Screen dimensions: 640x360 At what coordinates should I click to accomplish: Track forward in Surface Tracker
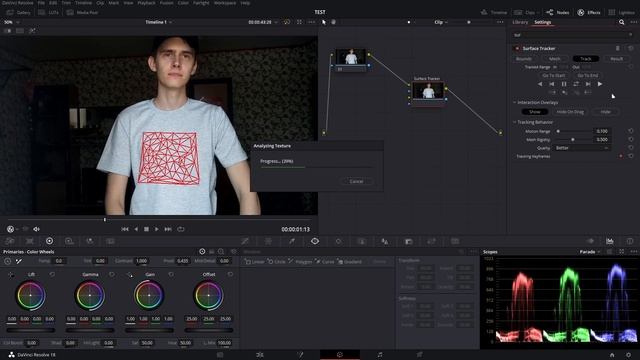coord(600,84)
